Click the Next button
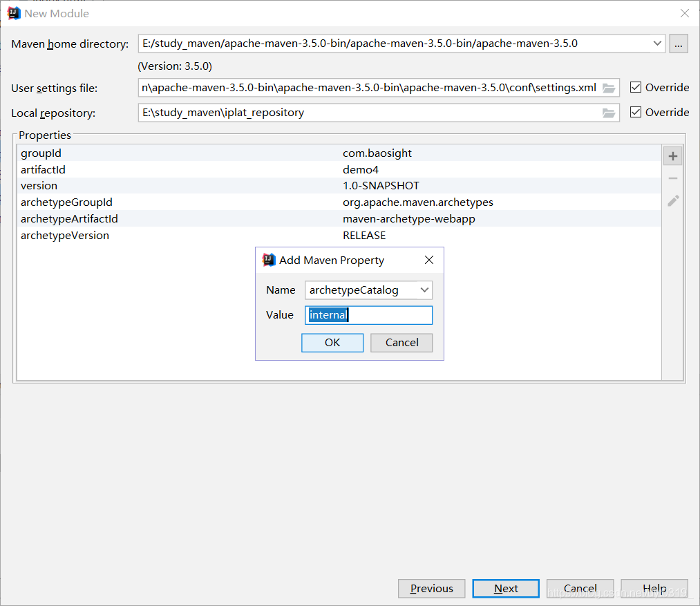700x606 pixels. coord(506,589)
